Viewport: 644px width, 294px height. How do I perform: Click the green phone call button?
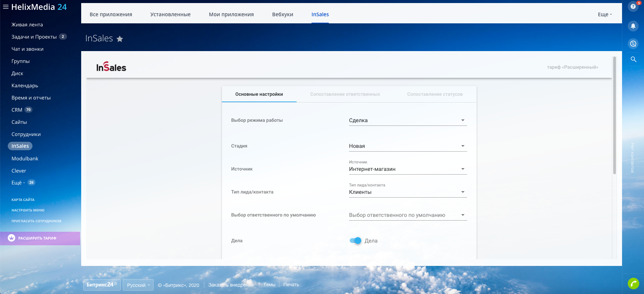click(633, 283)
